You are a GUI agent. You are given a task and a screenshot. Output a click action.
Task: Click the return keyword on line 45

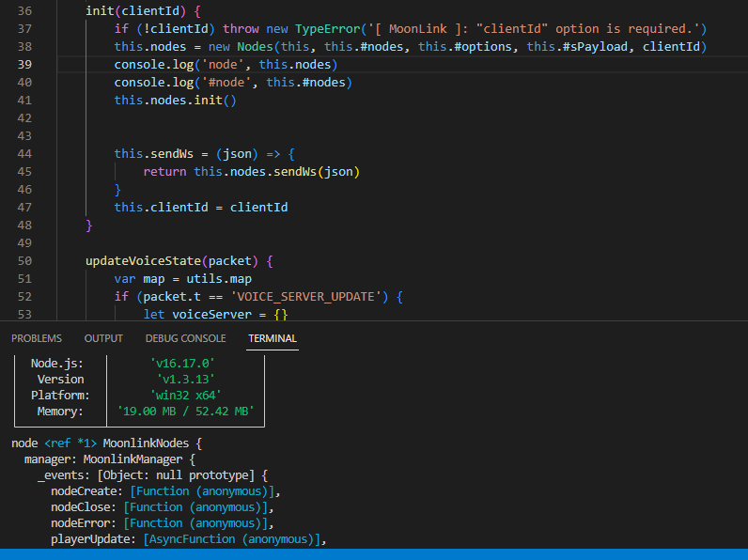(x=164, y=172)
